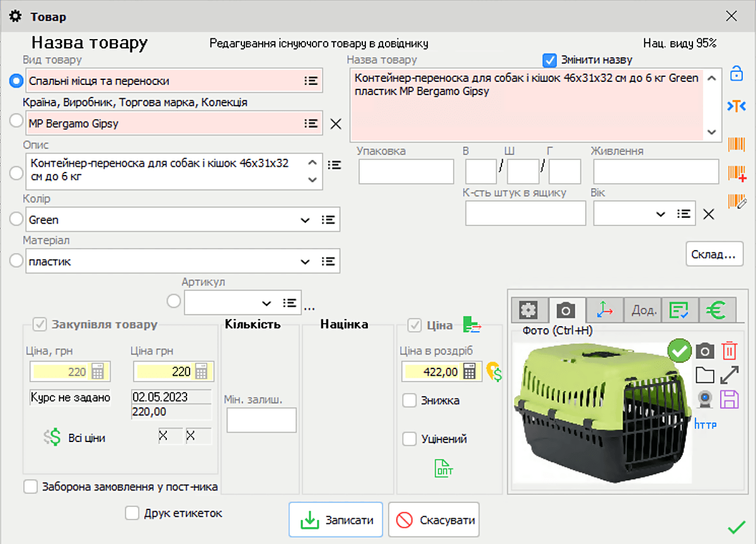
Task: Click the barcode icon with red plus
Action: [x=736, y=174]
